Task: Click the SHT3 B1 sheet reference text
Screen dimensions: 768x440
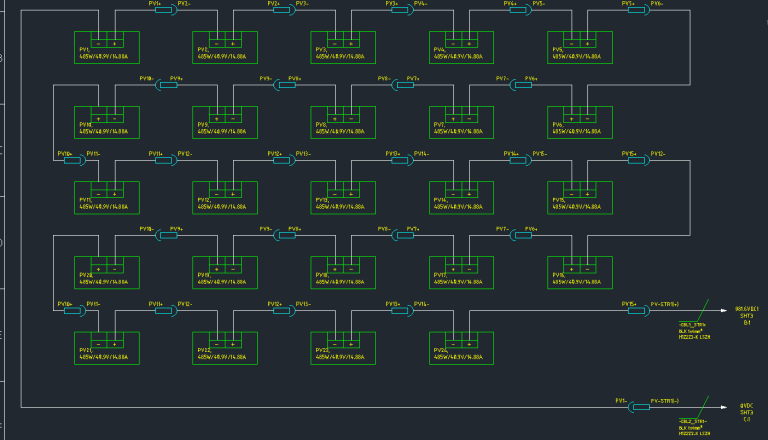Action: [x=747, y=316]
